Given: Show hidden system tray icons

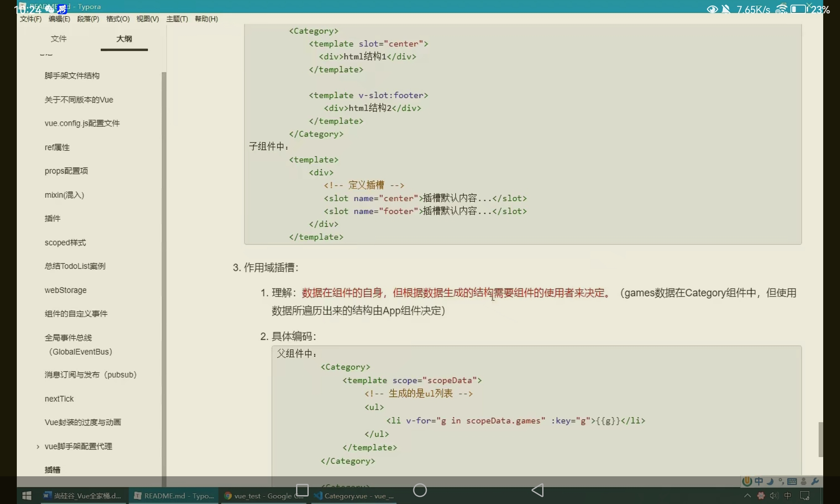Looking at the screenshot, I should tap(748, 496).
